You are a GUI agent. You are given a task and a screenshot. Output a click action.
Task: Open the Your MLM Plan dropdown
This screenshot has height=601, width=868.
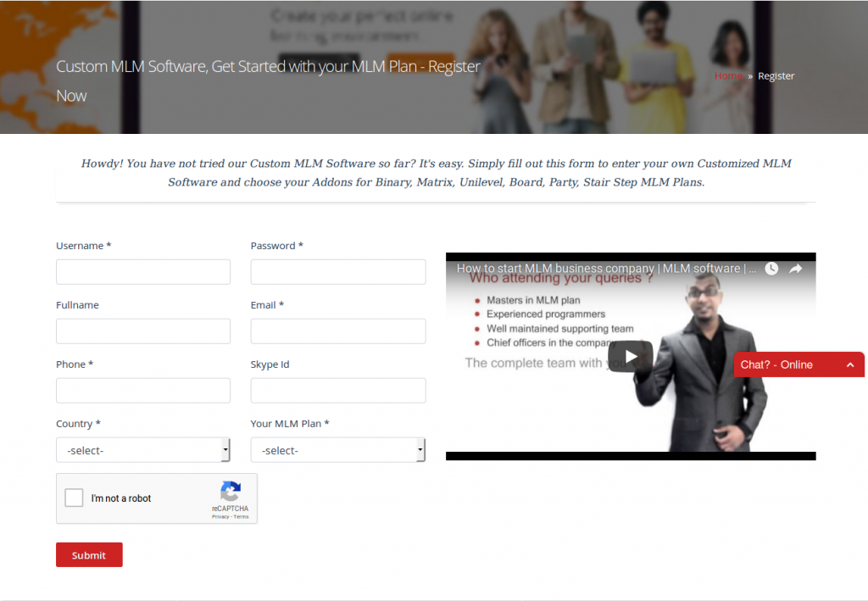click(x=337, y=449)
